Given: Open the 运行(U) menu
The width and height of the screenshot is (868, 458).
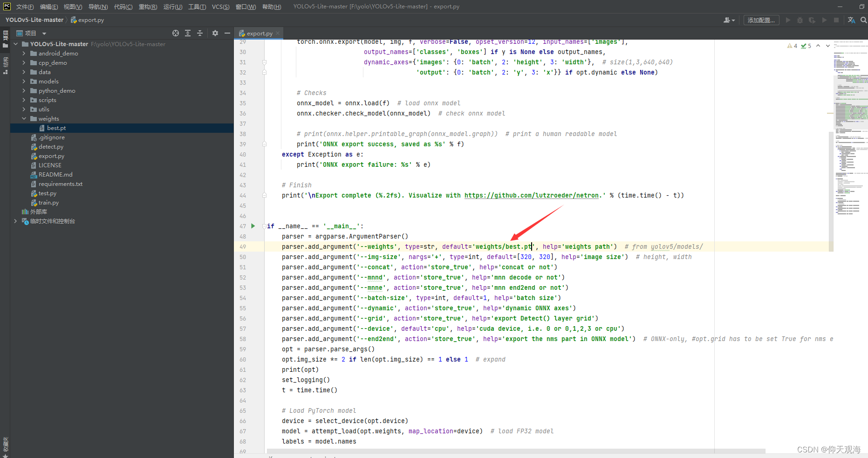Looking at the screenshot, I should 173,7.
